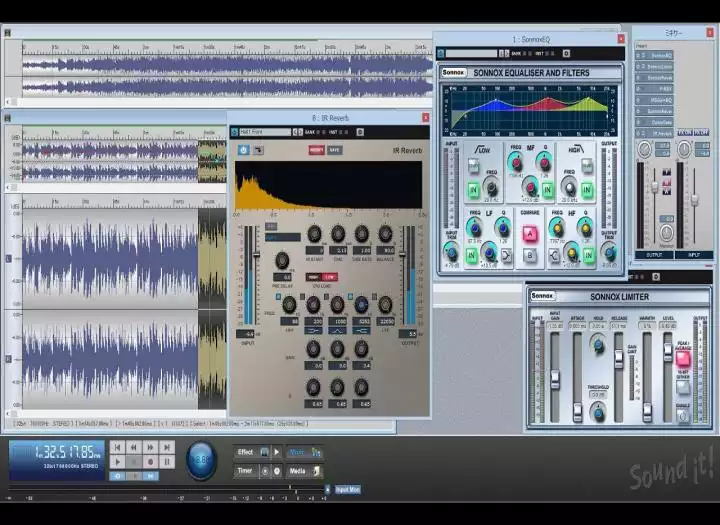Toggle the IR Reverb CPU LOAD HIGH/LOW switch

(x=321, y=277)
